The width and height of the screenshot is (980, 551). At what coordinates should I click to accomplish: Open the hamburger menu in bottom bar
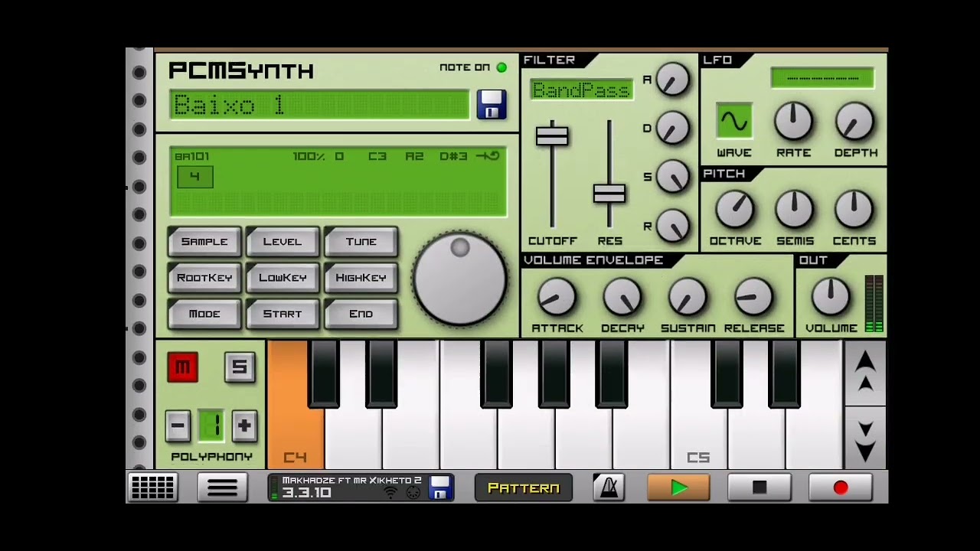(222, 487)
